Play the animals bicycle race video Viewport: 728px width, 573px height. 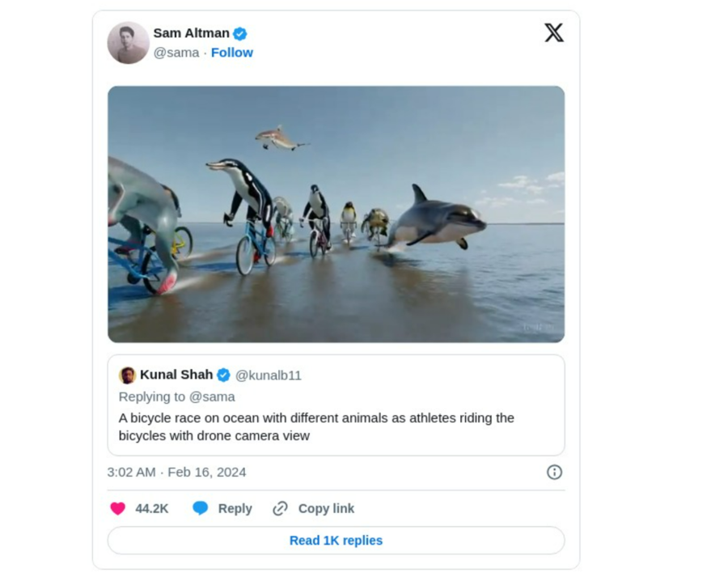336,214
